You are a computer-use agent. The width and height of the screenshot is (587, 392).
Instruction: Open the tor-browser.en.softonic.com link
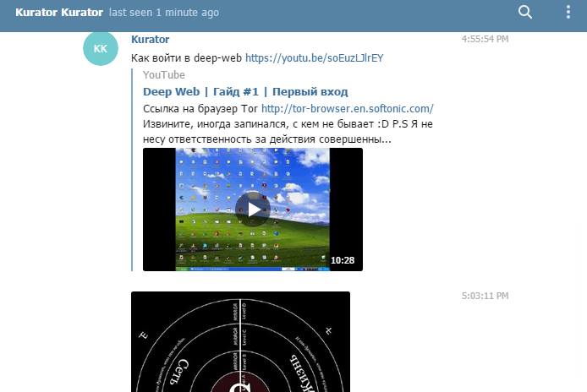point(347,108)
